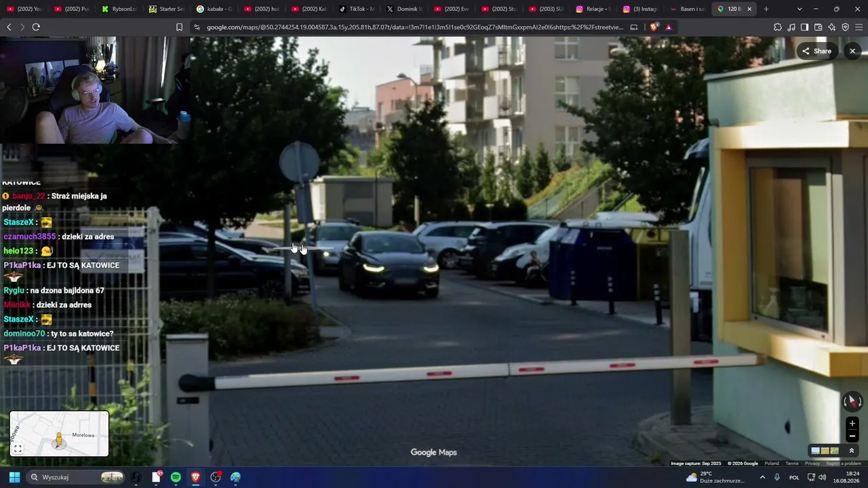Open the layer thumbnails strip

(x=825, y=451)
